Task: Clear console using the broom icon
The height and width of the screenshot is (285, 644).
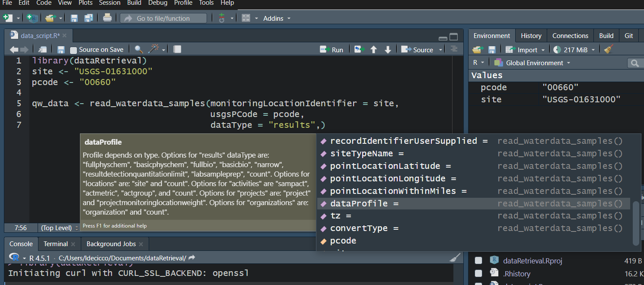Action: [455, 258]
